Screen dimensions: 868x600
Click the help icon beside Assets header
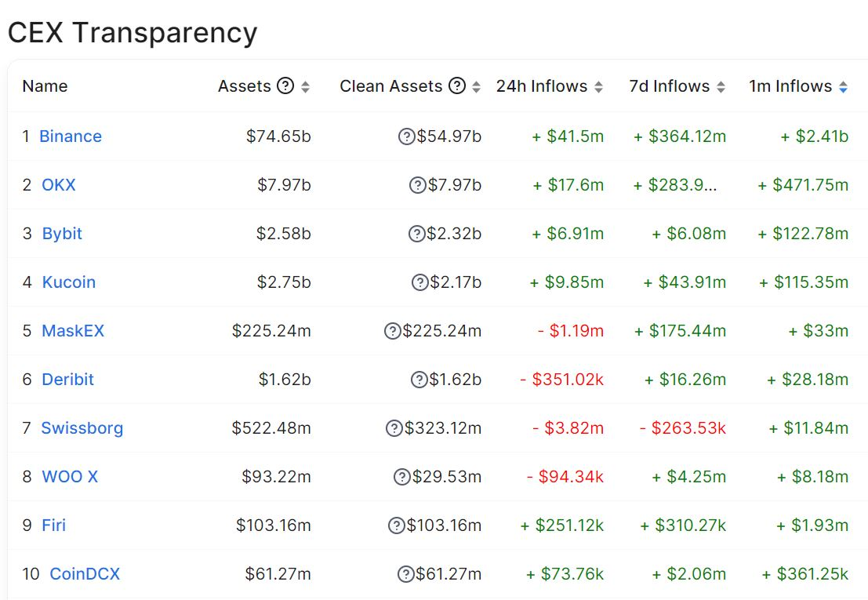click(x=286, y=86)
